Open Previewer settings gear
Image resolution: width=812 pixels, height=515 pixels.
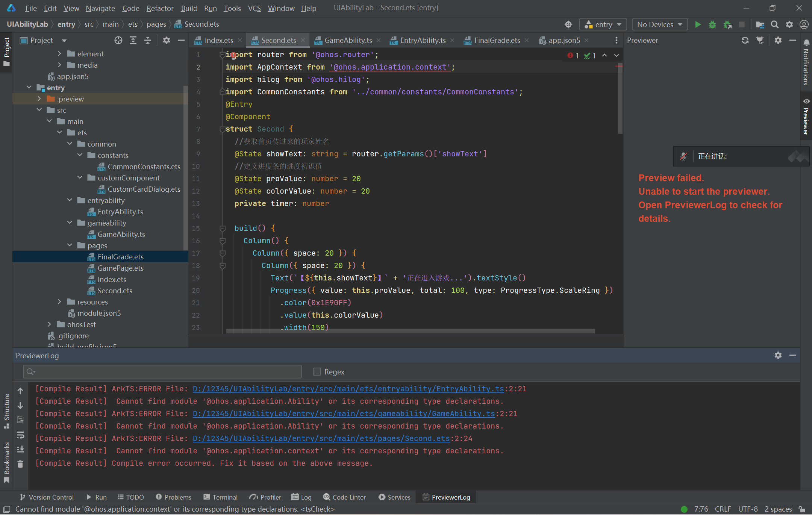(778, 40)
